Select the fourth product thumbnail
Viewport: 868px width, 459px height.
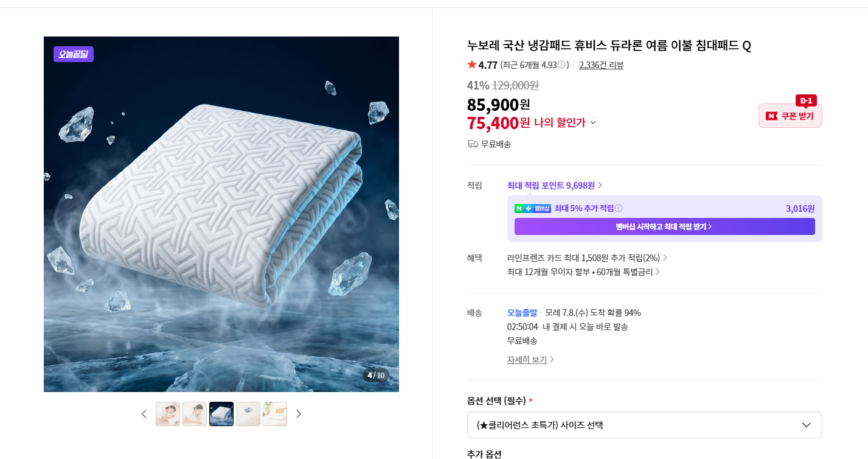pos(248,414)
